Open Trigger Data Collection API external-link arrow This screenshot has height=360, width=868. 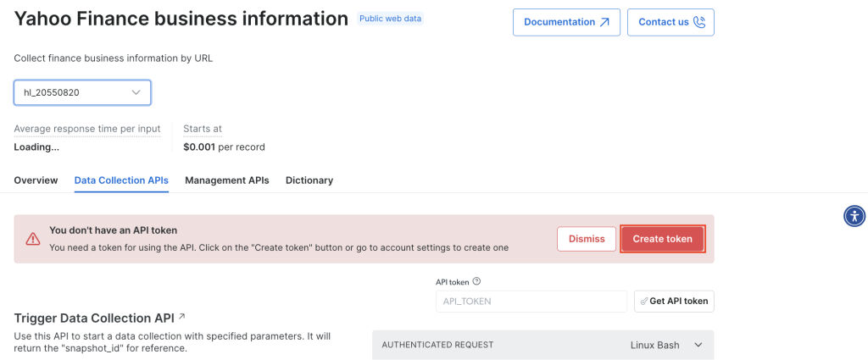(181, 318)
